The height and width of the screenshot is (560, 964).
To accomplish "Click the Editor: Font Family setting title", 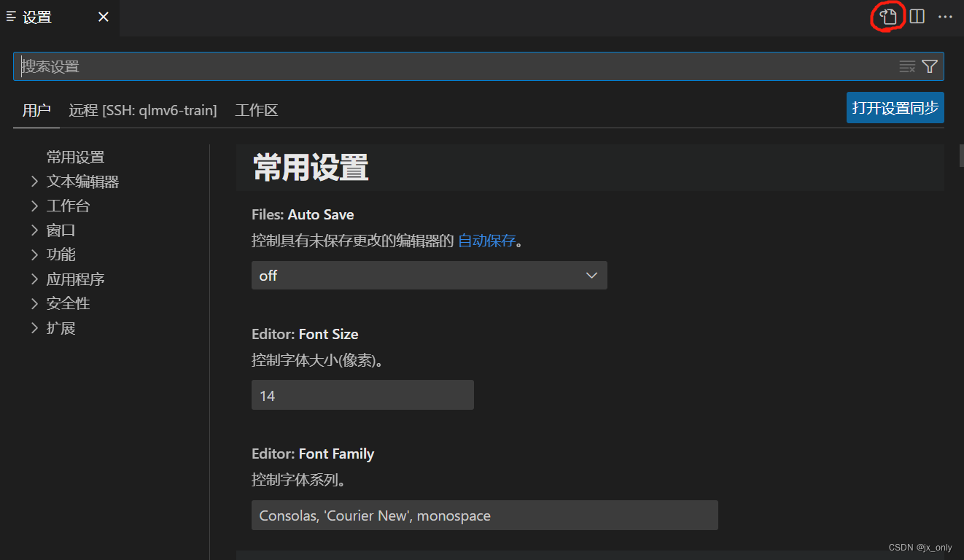I will tap(313, 454).
